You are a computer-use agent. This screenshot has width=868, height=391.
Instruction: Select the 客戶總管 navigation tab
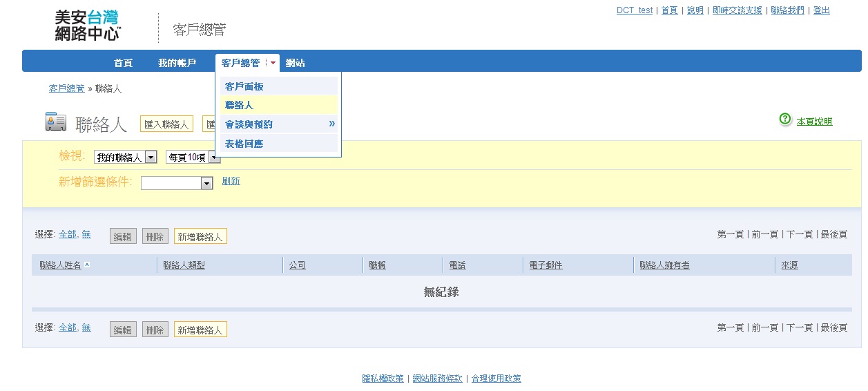pos(241,63)
